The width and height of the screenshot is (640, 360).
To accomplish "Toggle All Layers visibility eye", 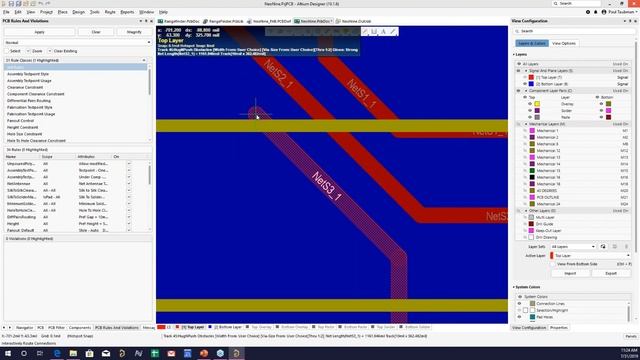I will (519, 64).
